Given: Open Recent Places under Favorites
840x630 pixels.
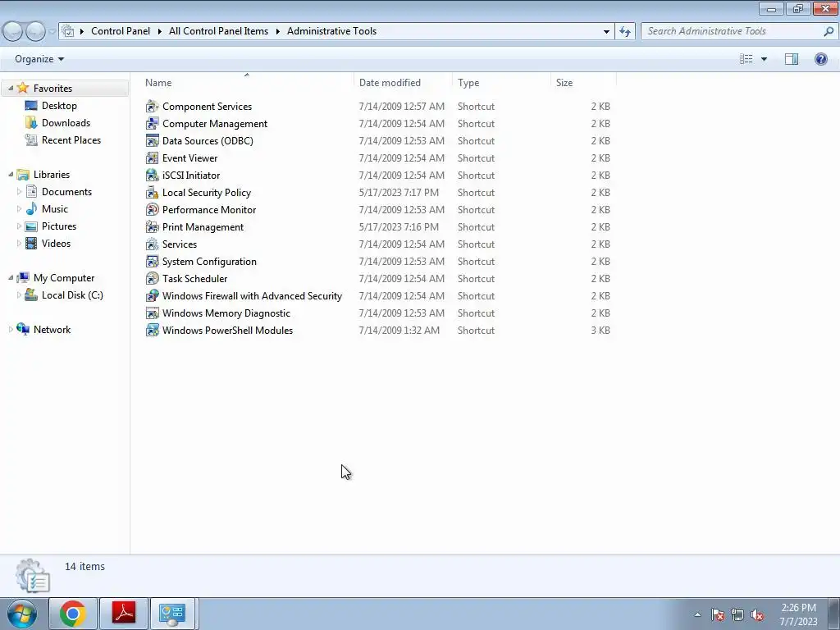Looking at the screenshot, I should point(71,139).
